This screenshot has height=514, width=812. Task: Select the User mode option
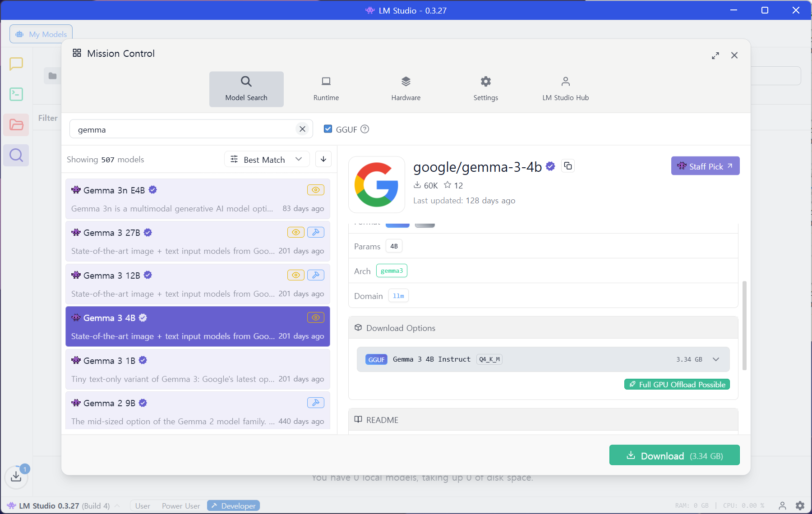pyautogui.click(x=143, y=506)
